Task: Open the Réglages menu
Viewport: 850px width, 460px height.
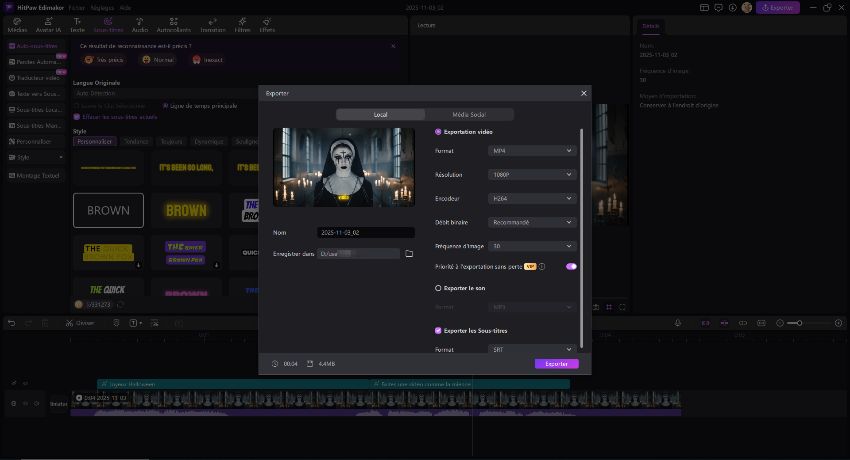Action: (102, 8)
